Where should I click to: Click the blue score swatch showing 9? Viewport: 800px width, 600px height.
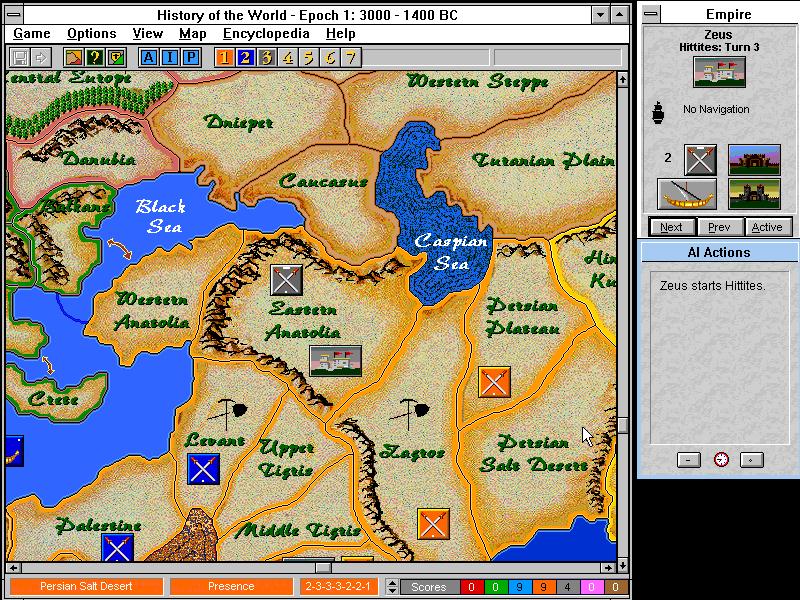tap(519, 587)
